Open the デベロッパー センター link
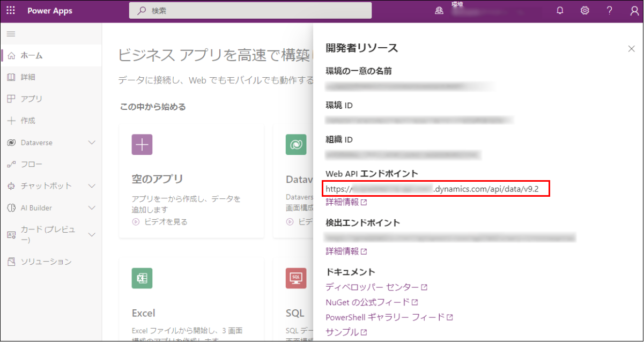 coord(376,287)
